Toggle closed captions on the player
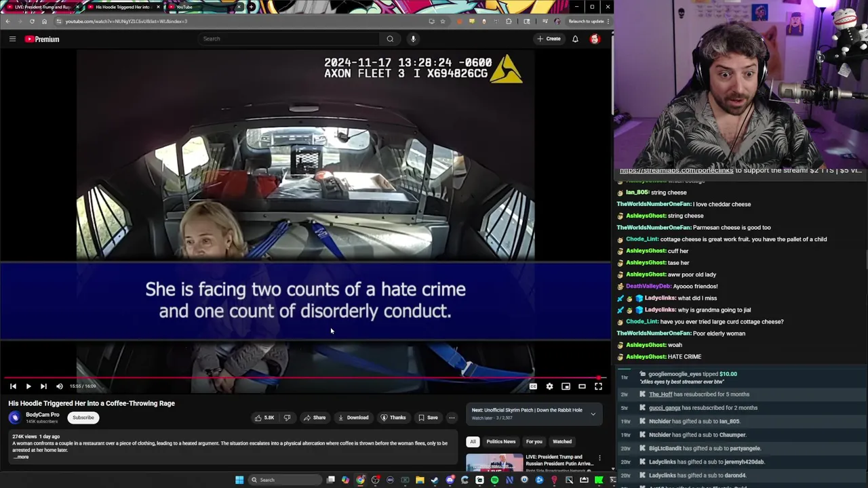The height and width of the screenshot is (488, 868). click(533, 386)
